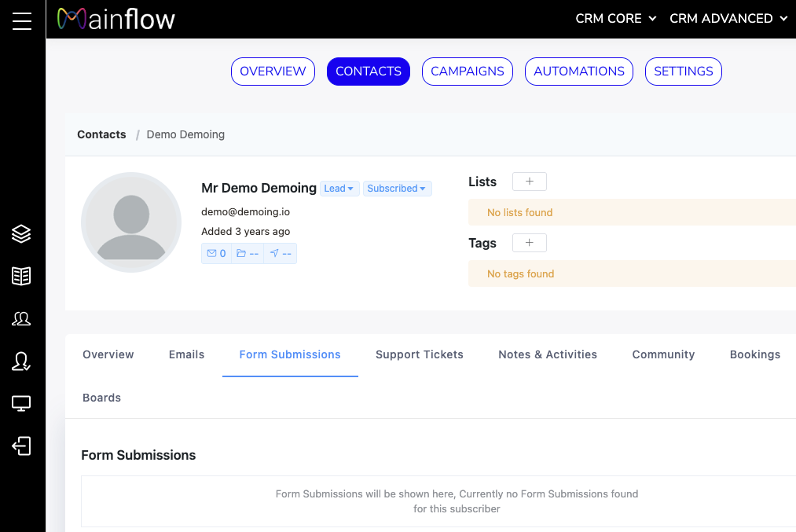
Task: Select the group users sidebar icon
Action: point(21,318)
